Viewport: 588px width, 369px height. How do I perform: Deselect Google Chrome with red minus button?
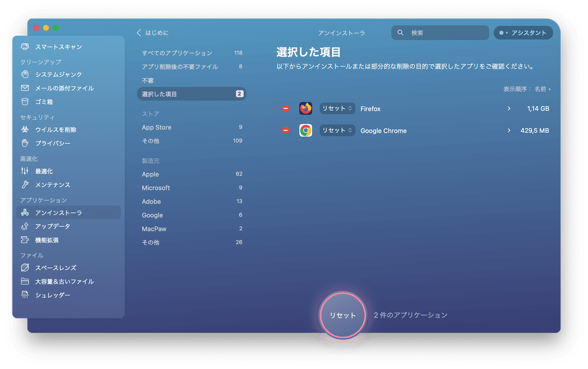coord(286,130)
